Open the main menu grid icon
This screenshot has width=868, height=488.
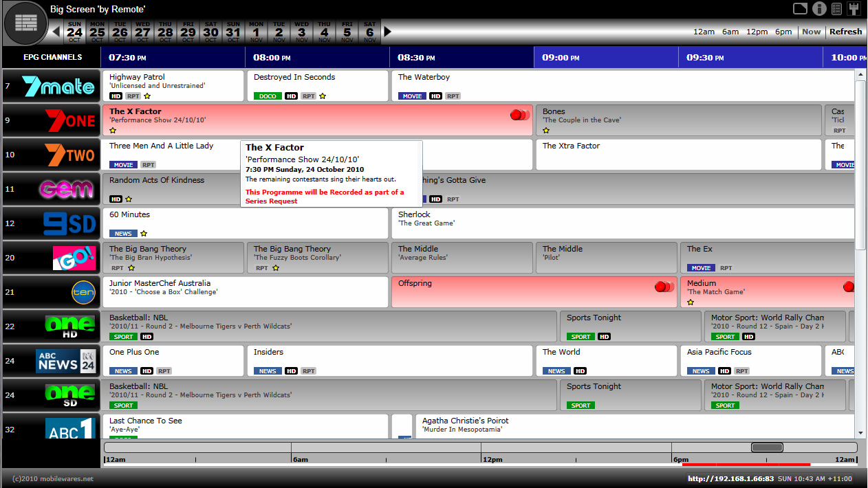point(26,23)
